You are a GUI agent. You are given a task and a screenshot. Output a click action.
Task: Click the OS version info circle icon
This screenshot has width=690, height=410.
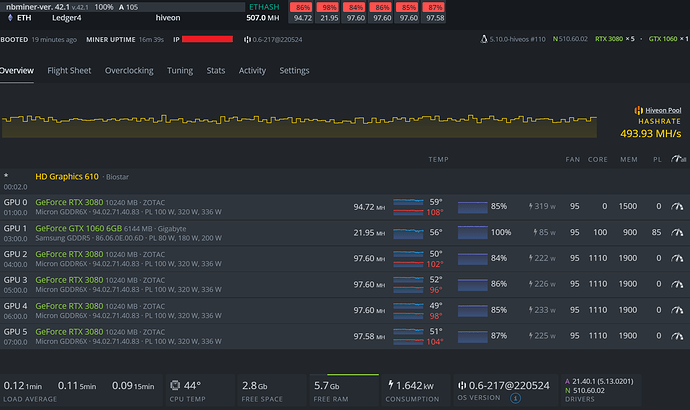[x=515, y=398]
